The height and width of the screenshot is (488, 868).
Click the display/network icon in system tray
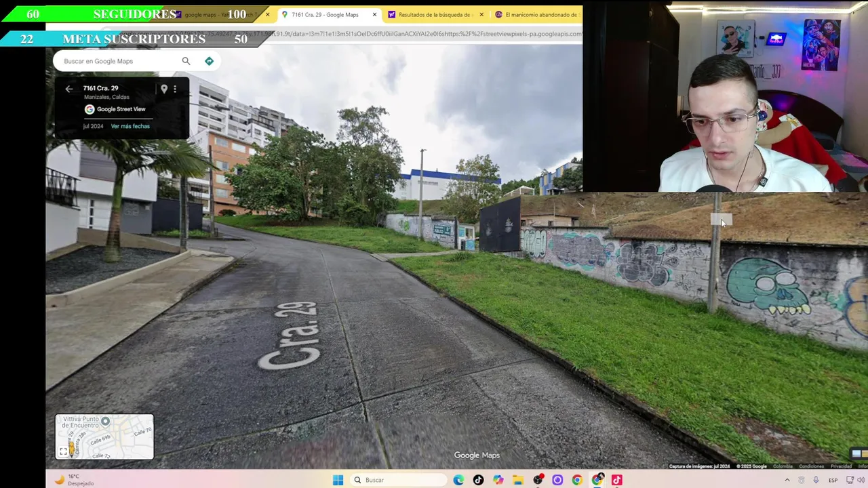point(850,480)
